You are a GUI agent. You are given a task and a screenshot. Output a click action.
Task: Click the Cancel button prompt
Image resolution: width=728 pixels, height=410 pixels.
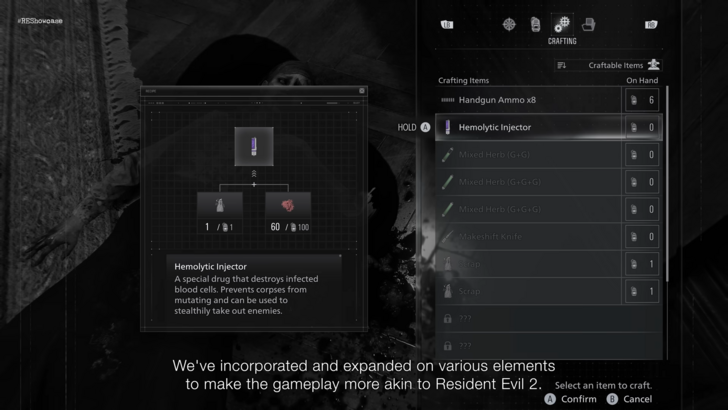point(630,399)
